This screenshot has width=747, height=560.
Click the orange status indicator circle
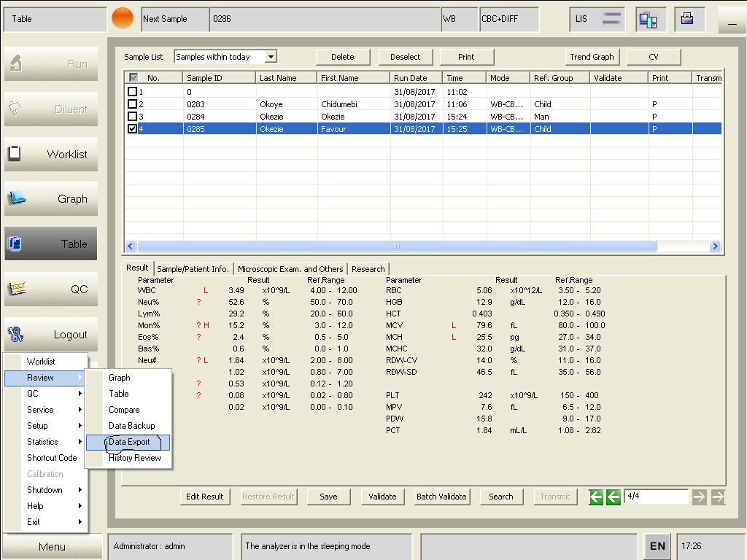click(x=123, y=18)
